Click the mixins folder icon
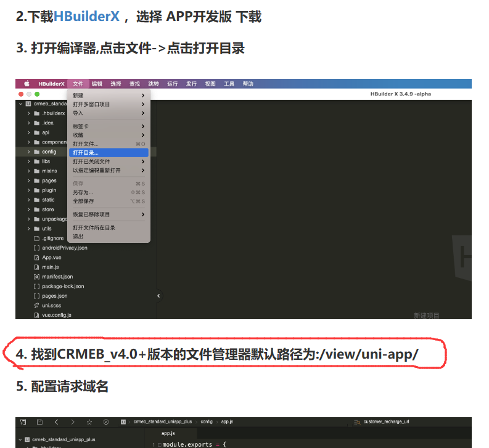Viewport: 489px width, 448px height. [37, 171]
